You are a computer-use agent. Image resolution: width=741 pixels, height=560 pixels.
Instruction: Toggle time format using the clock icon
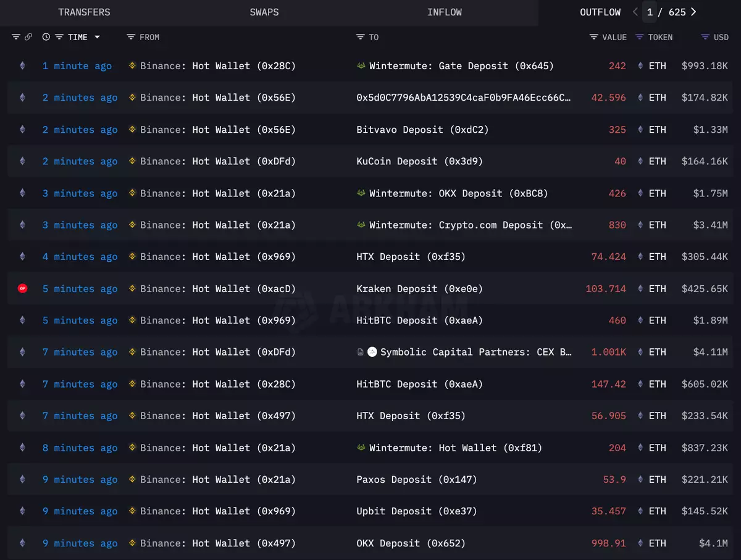tap(46, 37)
